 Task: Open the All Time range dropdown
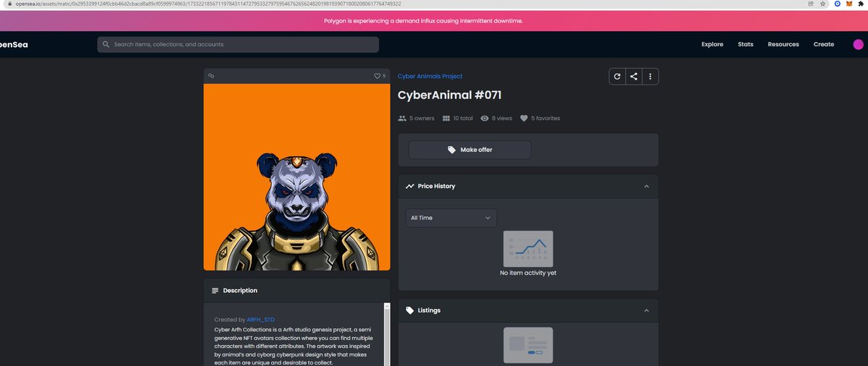pos(451,218)
